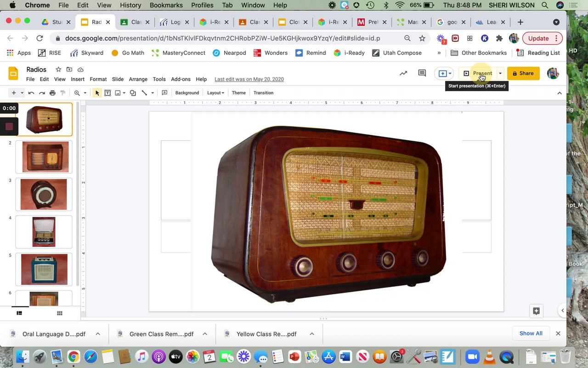Bookmark this page with star icon
Viewport: 588px width, 368px height.
pos(422,38)
